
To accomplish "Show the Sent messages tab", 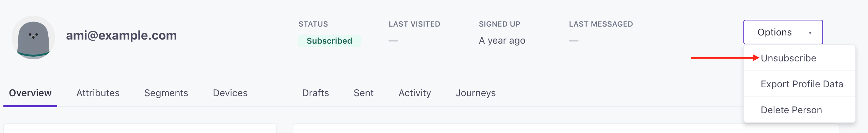I will coord(364,93).
